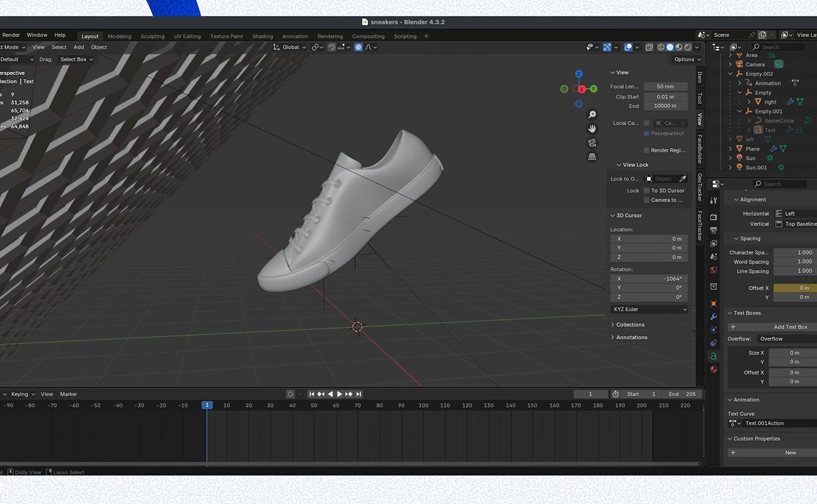Toggle snapping magnet icon
The width and height of the screenshot is (817, 504).
pyautogui.click(x=331, y=47)
